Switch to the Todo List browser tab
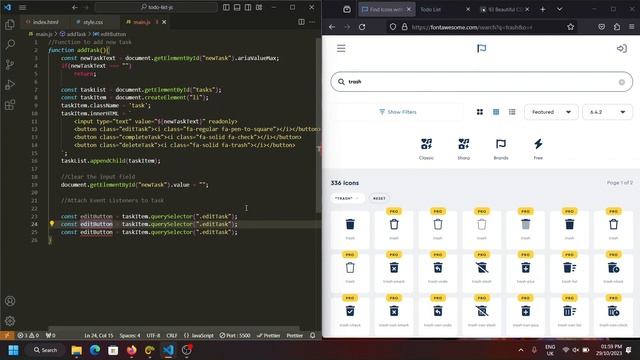This screenshot has height=360, width=640. pyautogui.click(x=444, y=9)
